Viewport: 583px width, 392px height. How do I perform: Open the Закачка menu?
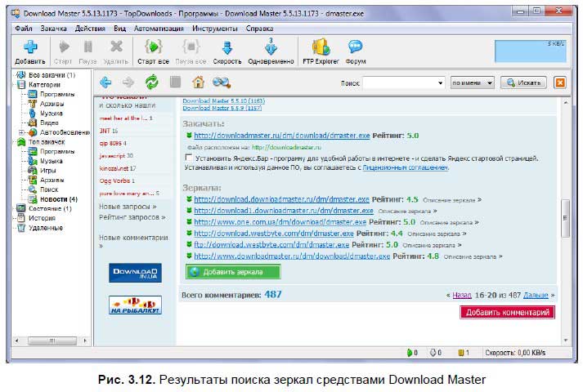pos(52,28)
